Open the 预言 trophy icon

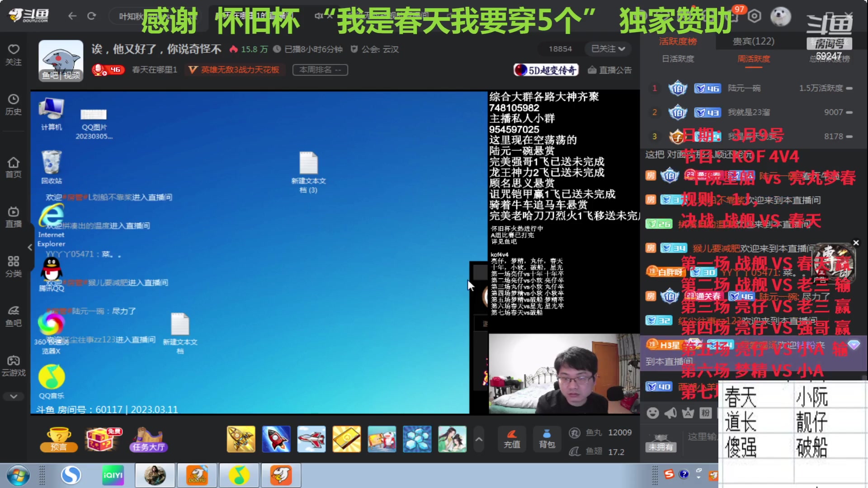[59, 439]
